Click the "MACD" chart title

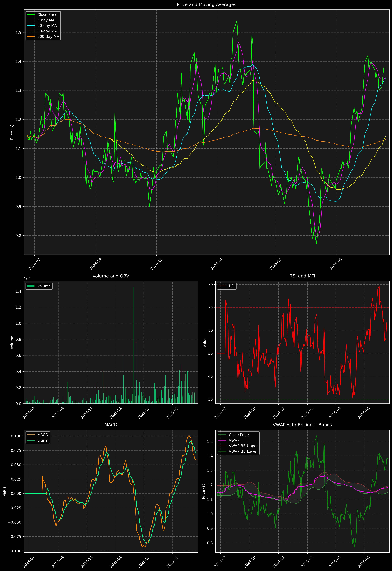(x=111, y=425)
